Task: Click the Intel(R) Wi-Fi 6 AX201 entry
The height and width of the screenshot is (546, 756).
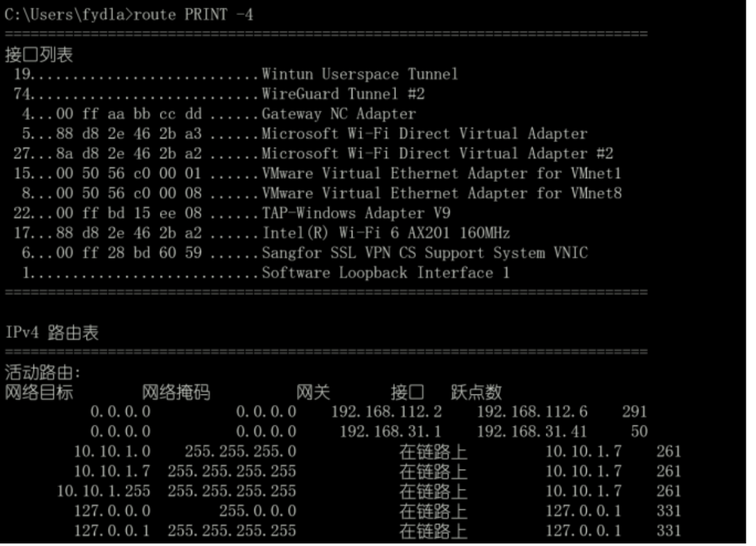Action: pos(385,233)
